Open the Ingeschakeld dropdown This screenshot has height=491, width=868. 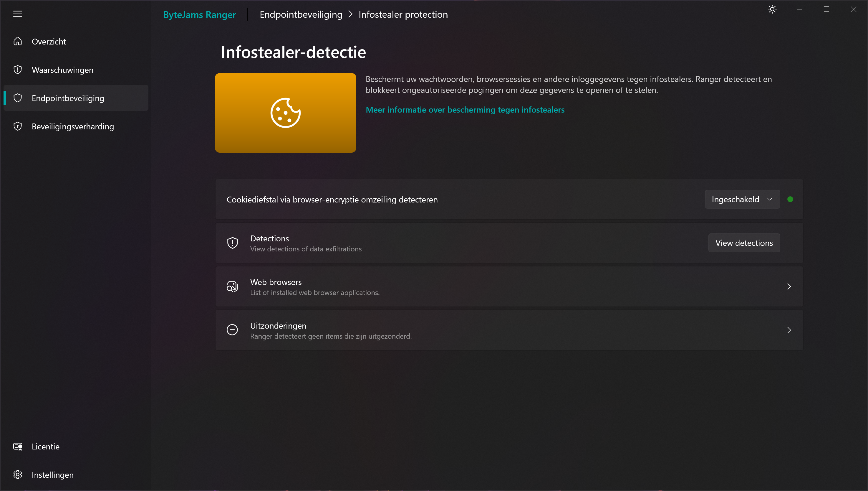(x=742, y=199)
